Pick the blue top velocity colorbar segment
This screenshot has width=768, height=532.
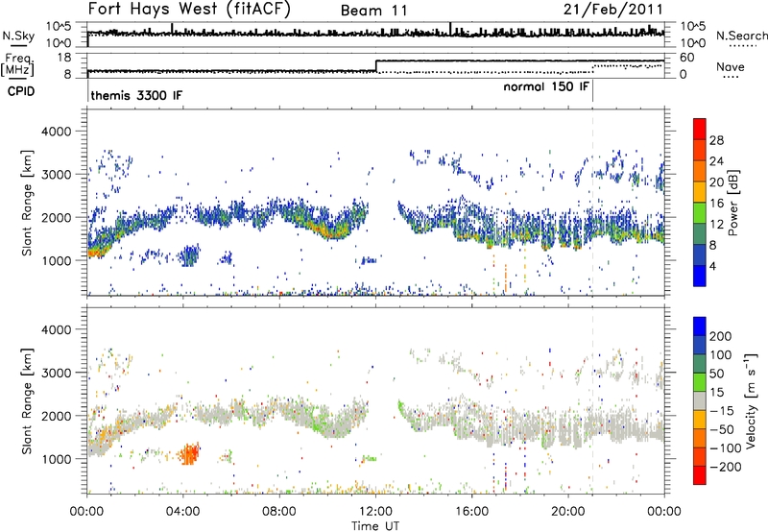point(700,326)
